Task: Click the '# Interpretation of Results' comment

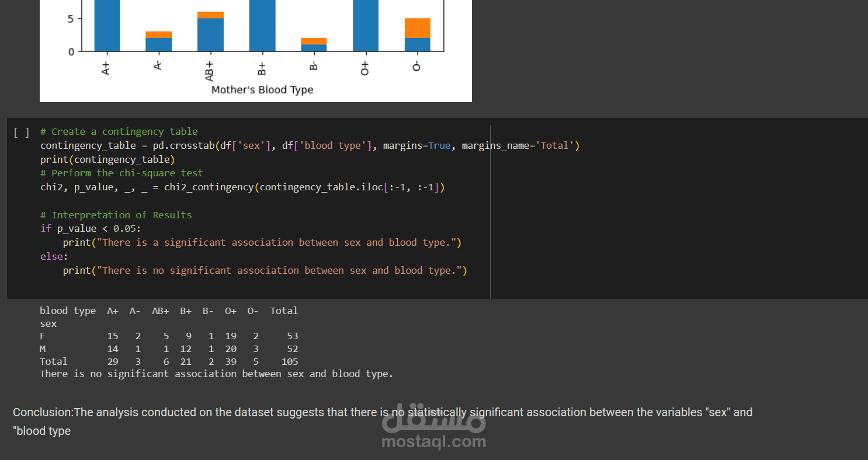Action: coord(116,215)
